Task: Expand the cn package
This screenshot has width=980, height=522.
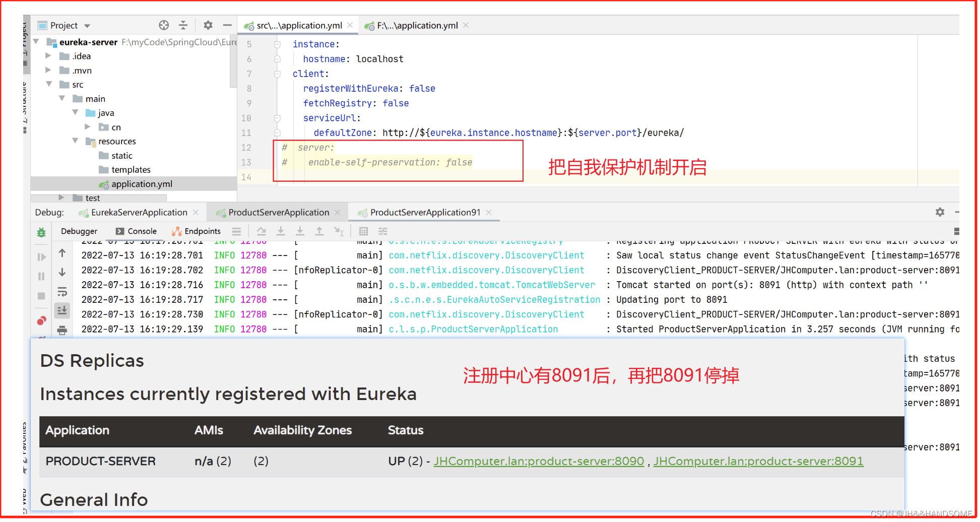Action: click(x=88, y=126)
